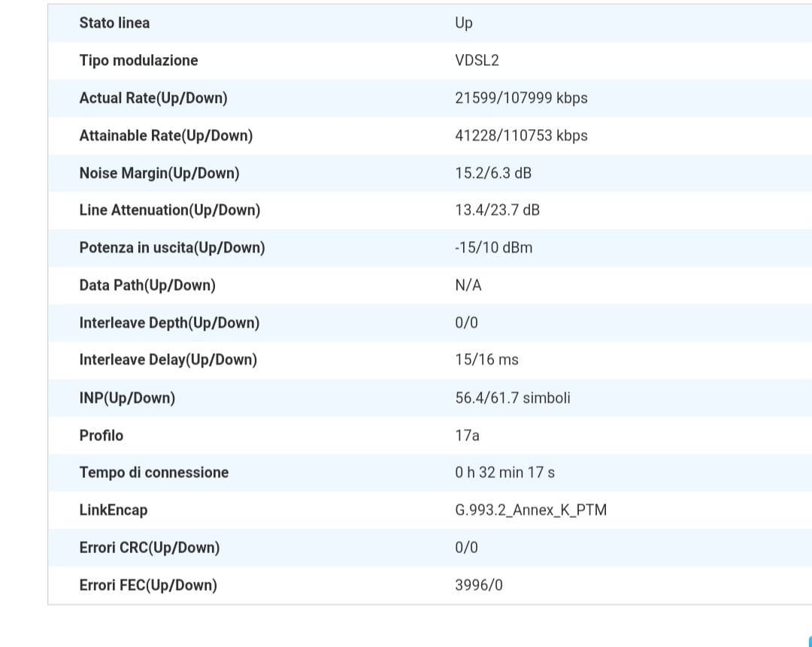Screen dimensions: 812x647
Task: Click the FEC errors value 3996/0
Action: [x=478, y=585]
